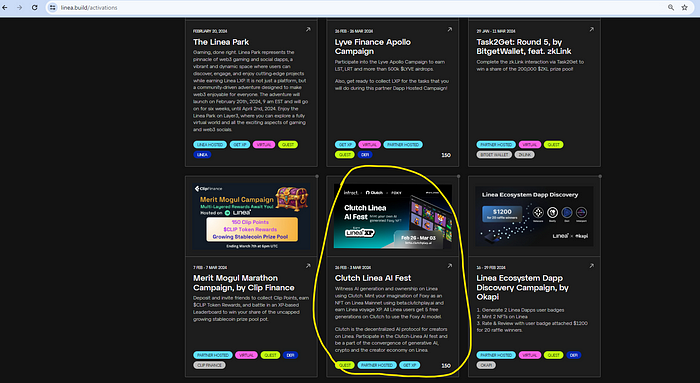The image size is (700, 383).
Task: Select QUEST tag on Task2Get card
Action: 554,145
